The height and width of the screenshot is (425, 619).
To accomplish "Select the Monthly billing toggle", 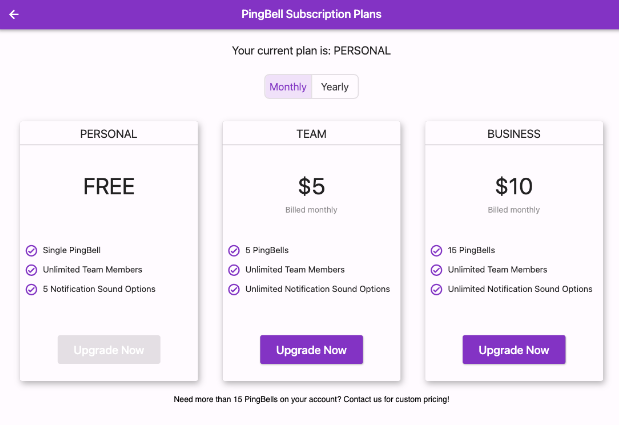I will [x=288, y=86].
